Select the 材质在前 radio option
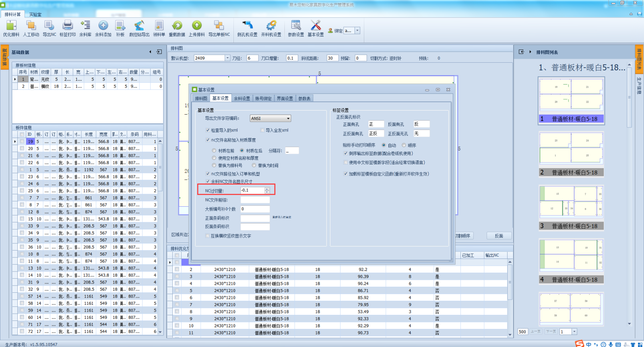The image size is (644, 347). click(214, 151)
